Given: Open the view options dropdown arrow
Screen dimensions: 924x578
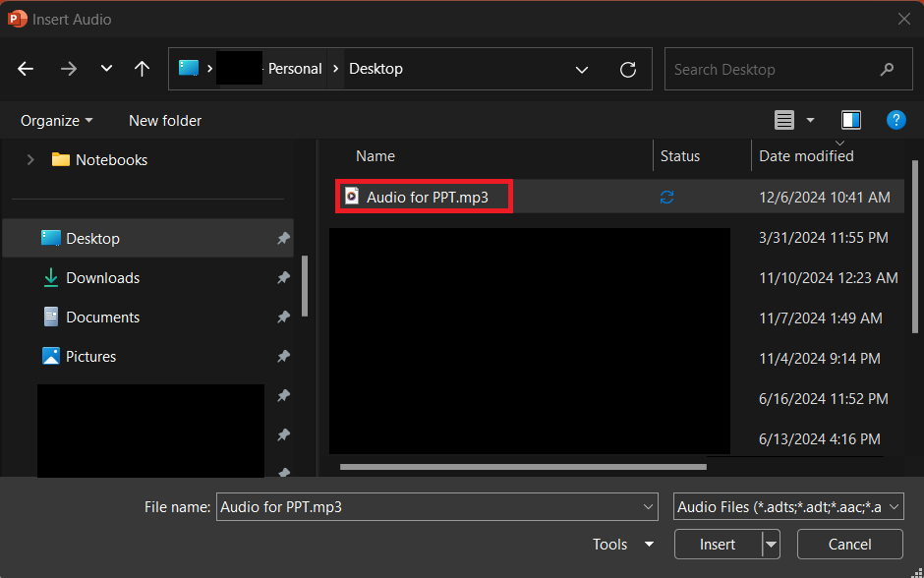Looking at the screenshot, I should 810,120.
